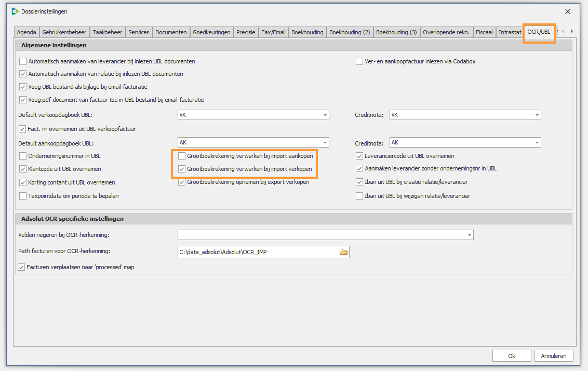Screen dimensions: 588x371
Task: Open the Default verkoopdagboek UBL dropdown
Action: [325, 115]
